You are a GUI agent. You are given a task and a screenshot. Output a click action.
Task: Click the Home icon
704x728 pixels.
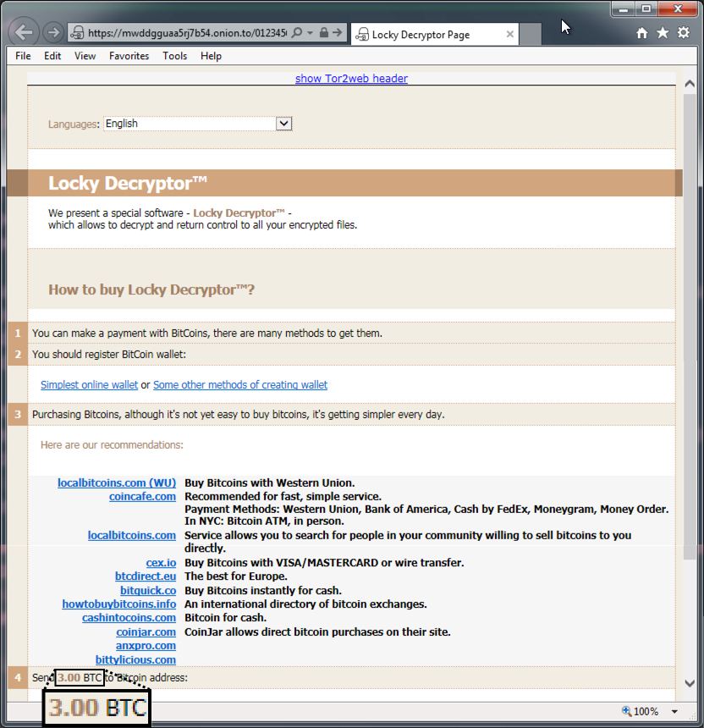click(x=642, y=33)
